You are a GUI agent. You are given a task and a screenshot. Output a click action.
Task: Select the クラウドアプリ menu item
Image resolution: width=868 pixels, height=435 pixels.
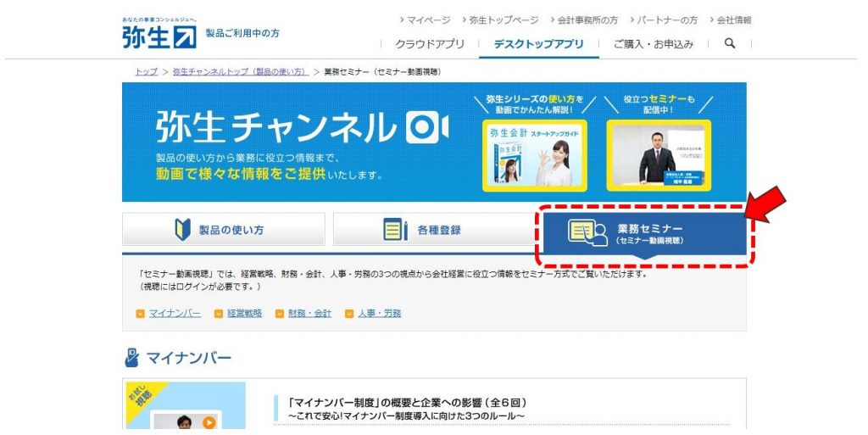coord(430,44)
